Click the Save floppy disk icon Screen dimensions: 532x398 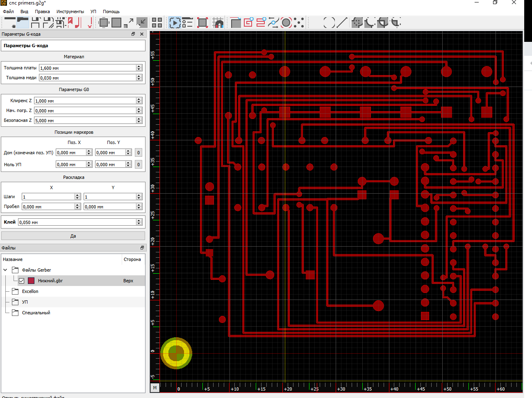pos(36,23)
